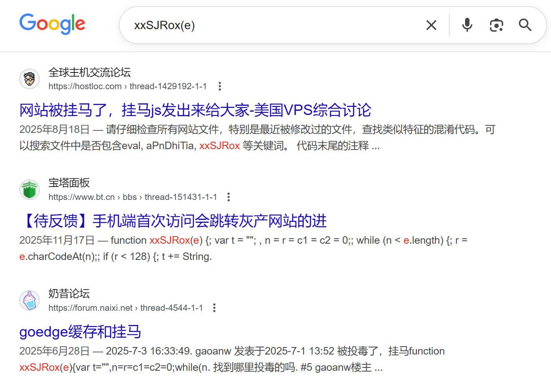Viewport: 551px width, 392px height.
Task: Click the magnifying glass search button
Action: tap(525, 25)
